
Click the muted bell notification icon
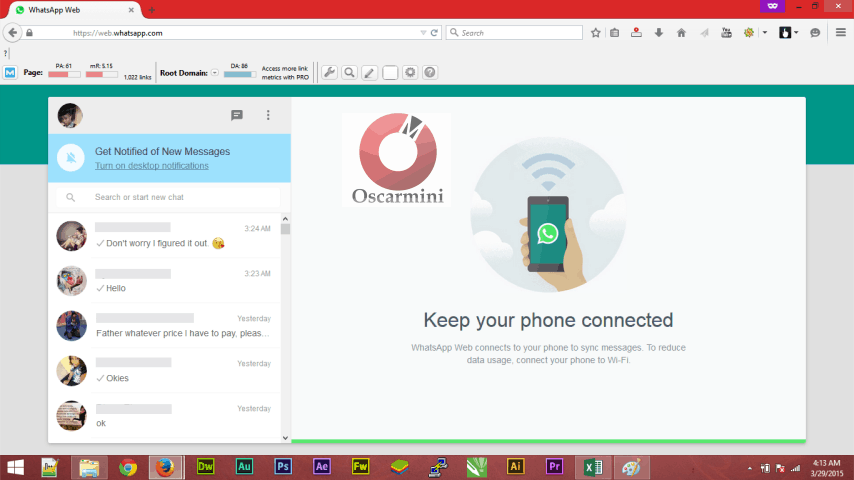tap(71, 158)
